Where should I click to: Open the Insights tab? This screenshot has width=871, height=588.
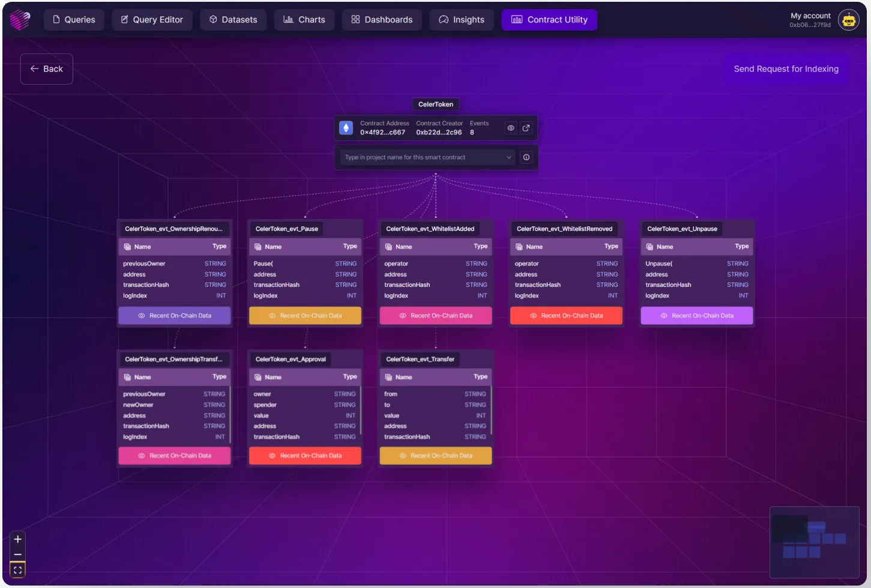click(x=462, y=20)
